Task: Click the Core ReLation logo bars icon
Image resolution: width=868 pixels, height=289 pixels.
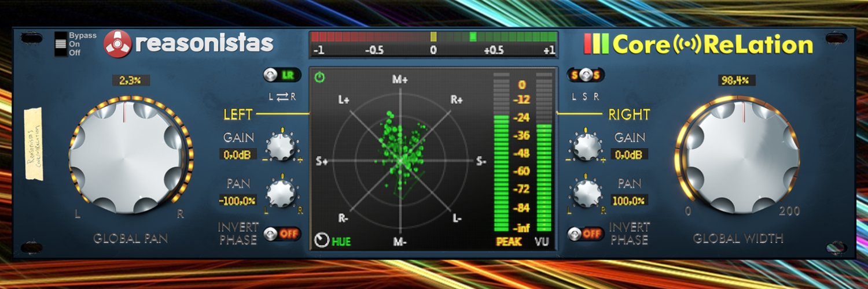Action: 596,43
